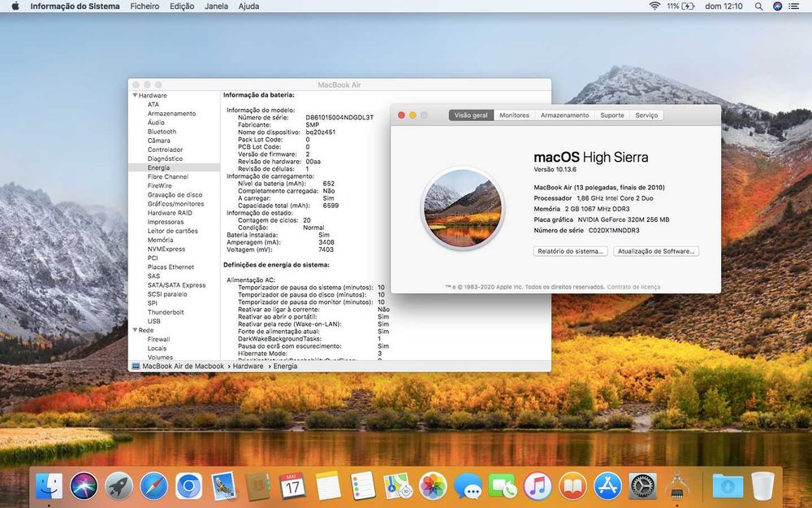812x508 pixels.
Task: Click System Information chip icon in dock
Action: click(x=677, y=486)
